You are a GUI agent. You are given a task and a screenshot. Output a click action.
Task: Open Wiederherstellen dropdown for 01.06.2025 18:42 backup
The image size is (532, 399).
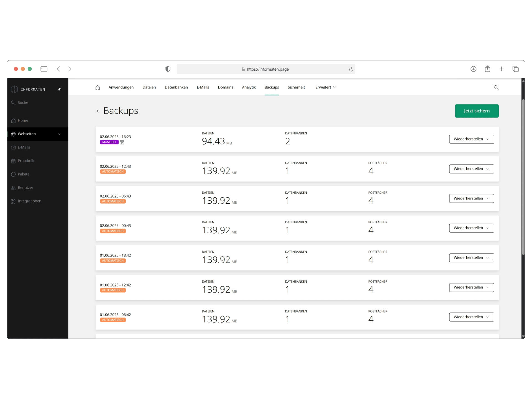pyautogui.click(x=471, y=258)
